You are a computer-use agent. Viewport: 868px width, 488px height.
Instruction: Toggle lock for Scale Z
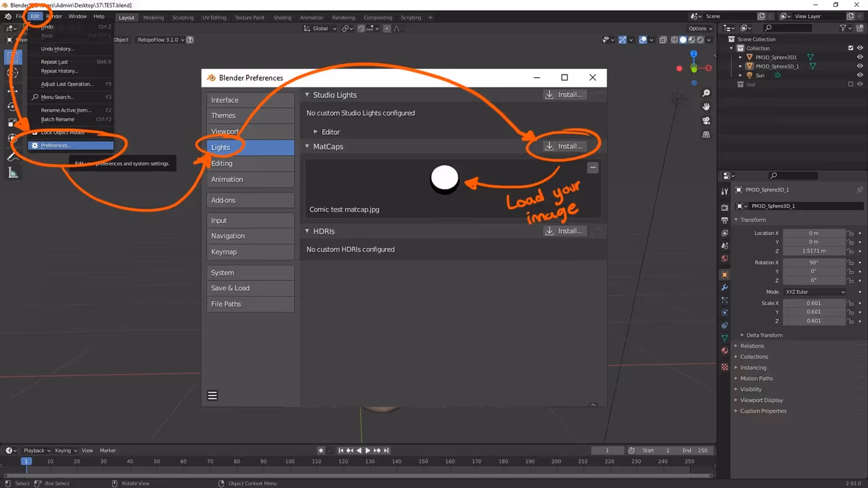(850, 321)
